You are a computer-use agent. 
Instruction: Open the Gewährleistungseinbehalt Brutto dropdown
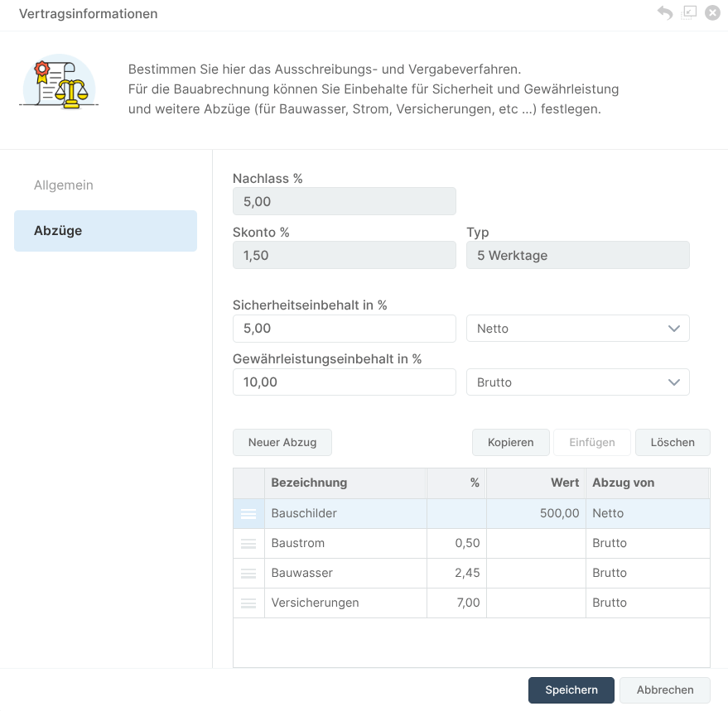pos(577,382)
